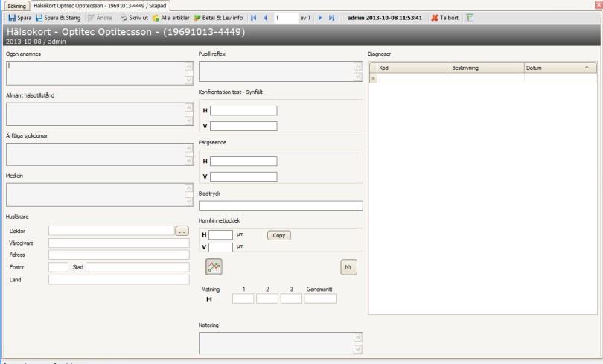Open Betal & Lev info
This screenshot has height=364, width=603.
tap(218, 18)
